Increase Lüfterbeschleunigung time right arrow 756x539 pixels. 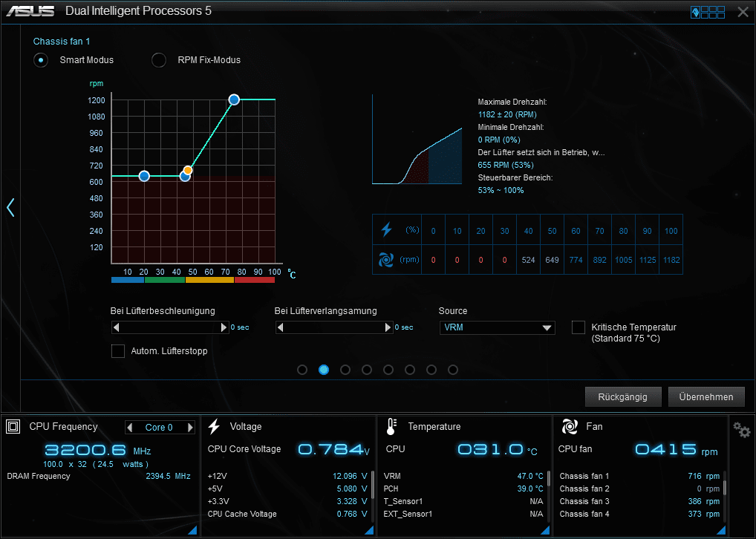[224, 327]
